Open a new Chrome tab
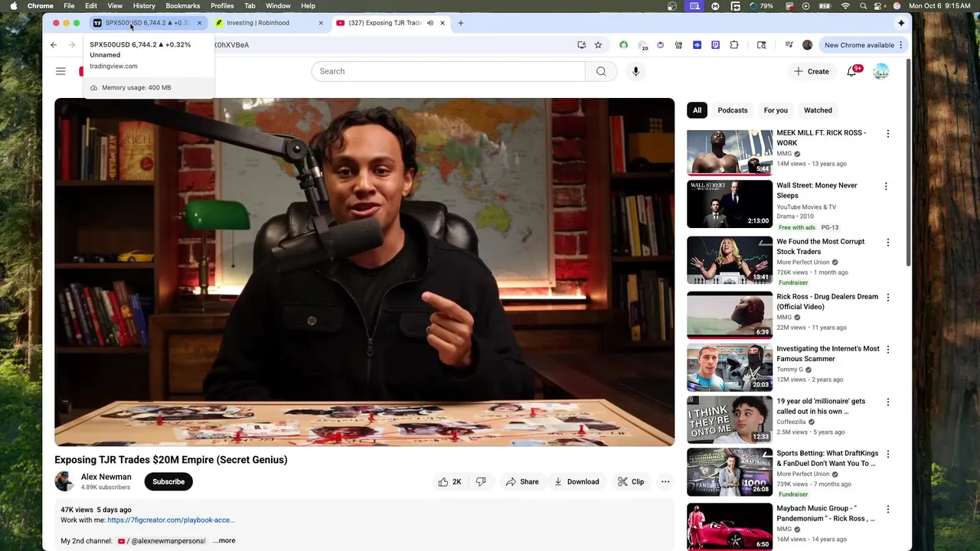Viewport: 980px width, 551px height. pyautogui.click(x=460, y=23)
